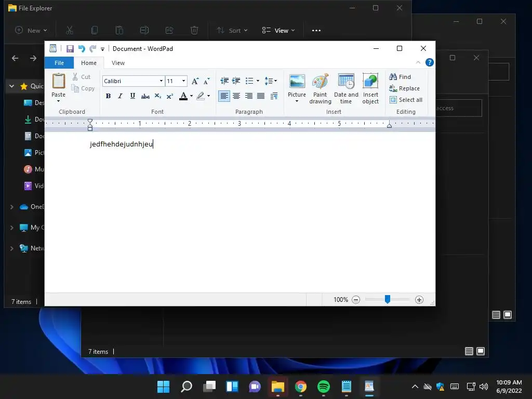Switch to the View ribbon tab
532x399 pixels.
118,63
